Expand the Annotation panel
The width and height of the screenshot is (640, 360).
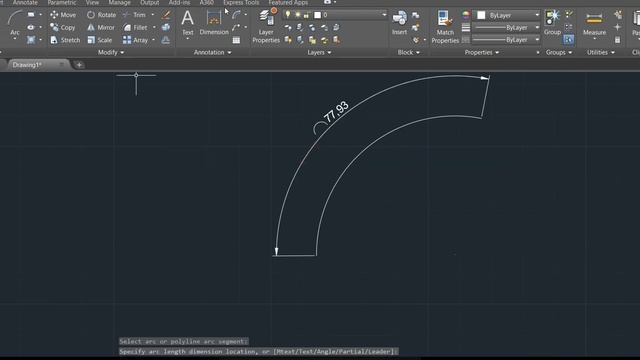(x=212, y=52)
